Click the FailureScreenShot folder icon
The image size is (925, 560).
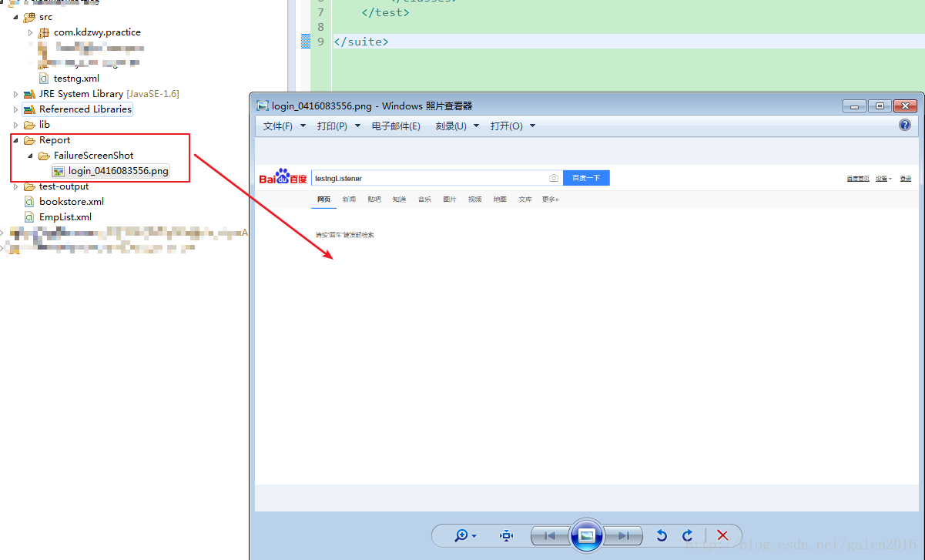(44, 156)
